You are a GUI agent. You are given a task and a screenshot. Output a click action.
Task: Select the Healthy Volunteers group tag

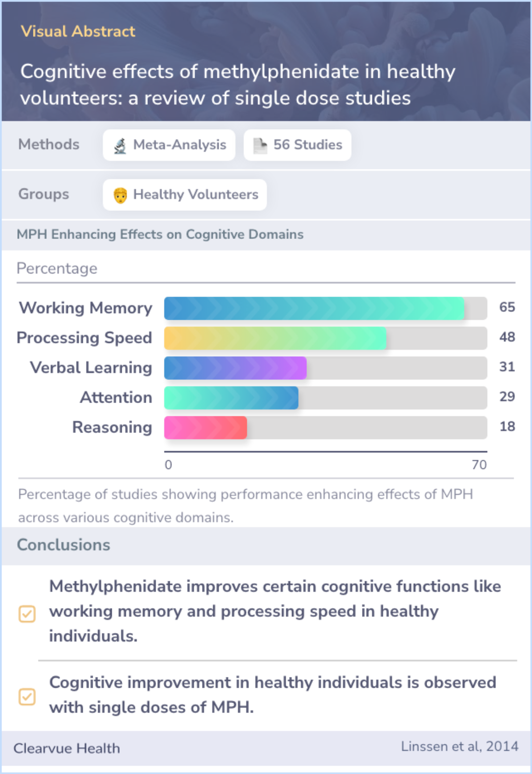(185, 195)
